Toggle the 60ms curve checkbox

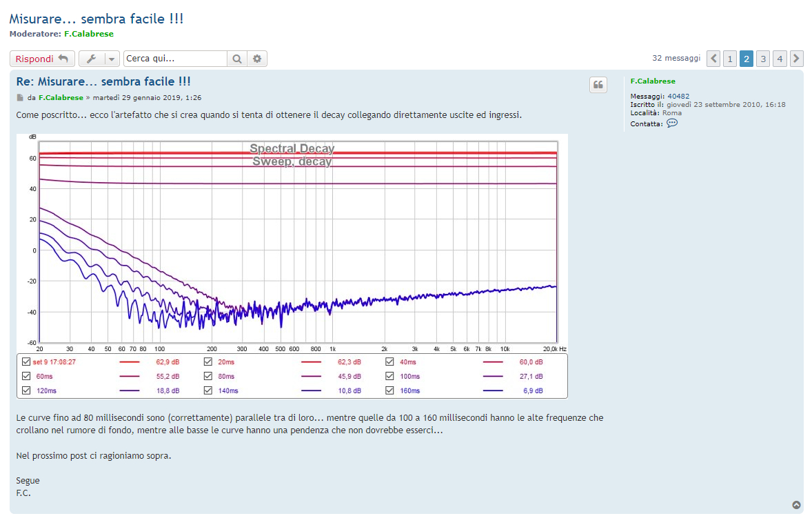(26, 376)
